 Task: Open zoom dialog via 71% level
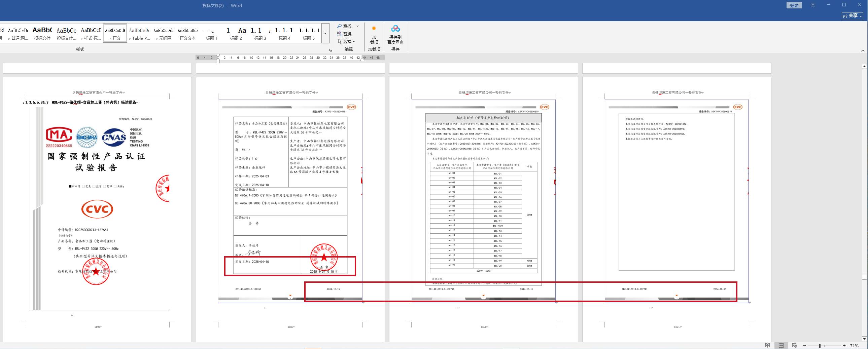[854, 346]
